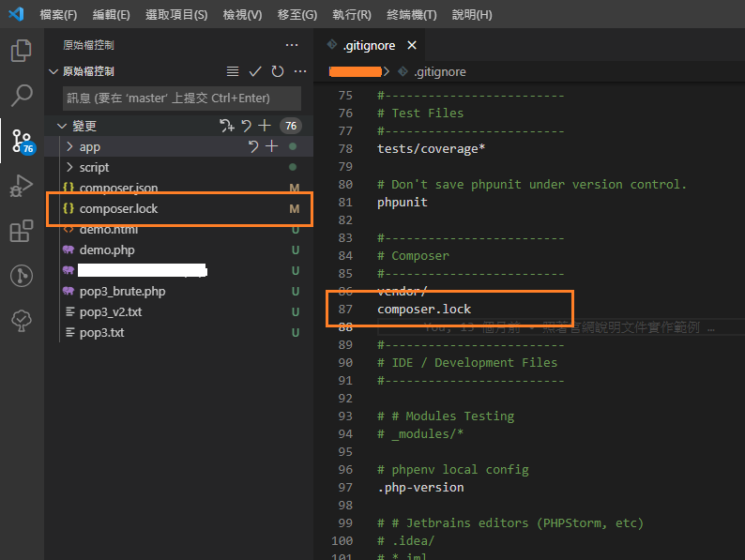745x560 pixels.
Task: Open 選取項目(S) menu
Action: pos(176,14)
